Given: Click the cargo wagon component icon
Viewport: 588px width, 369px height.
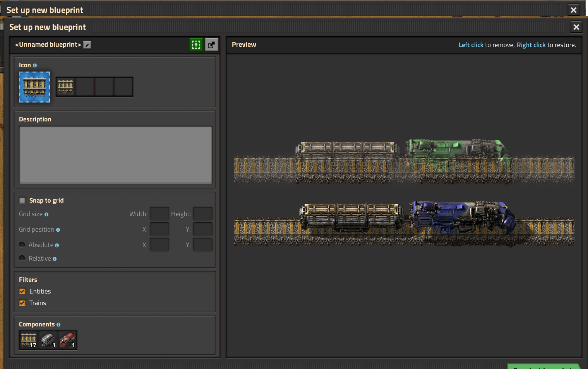Looking at the screenshot, I should coord(48,340).
